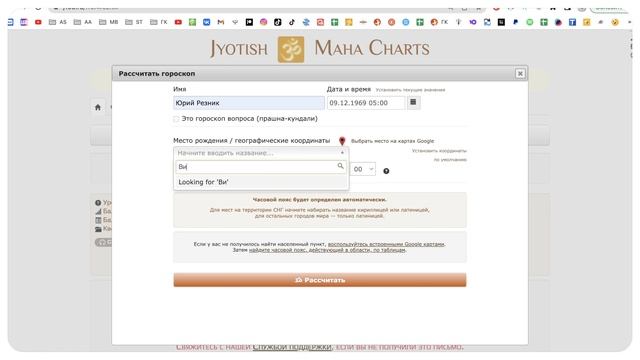Click the Имя field with Юрий Резник

pos(249,103)
